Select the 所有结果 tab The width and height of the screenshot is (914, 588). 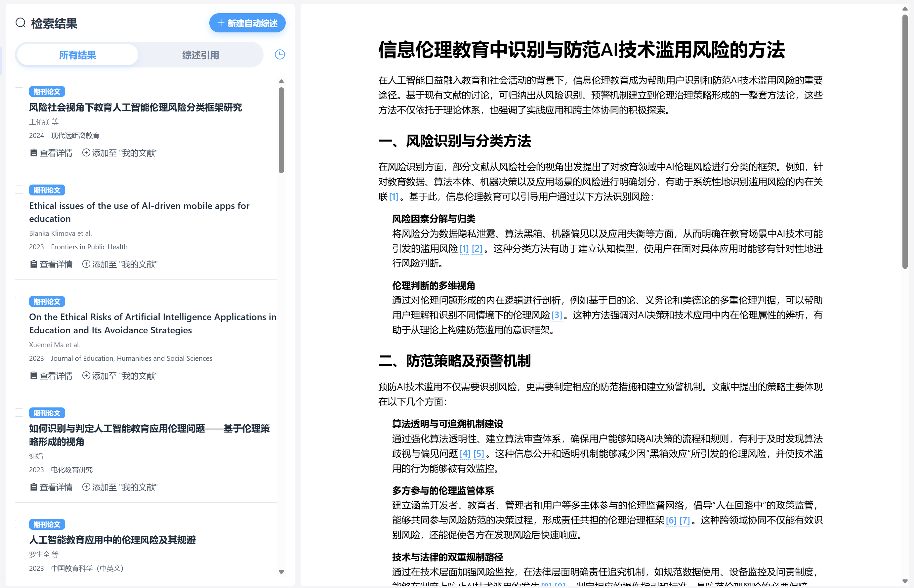point(77,55)
